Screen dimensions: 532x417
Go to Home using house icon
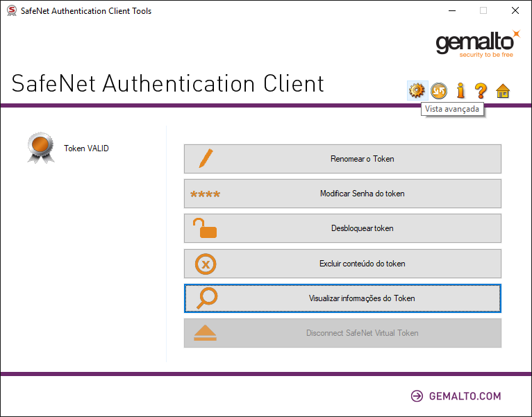(503, 90)
